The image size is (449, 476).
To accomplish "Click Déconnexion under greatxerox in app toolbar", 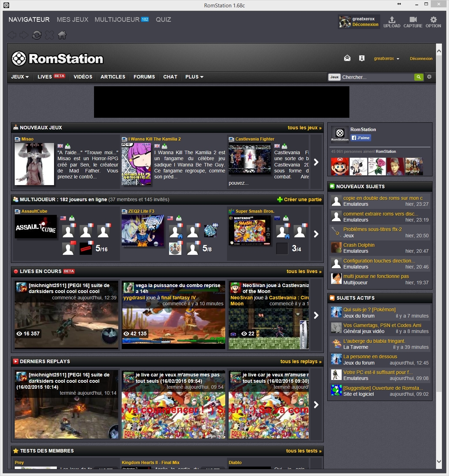I will pos(366,25).
